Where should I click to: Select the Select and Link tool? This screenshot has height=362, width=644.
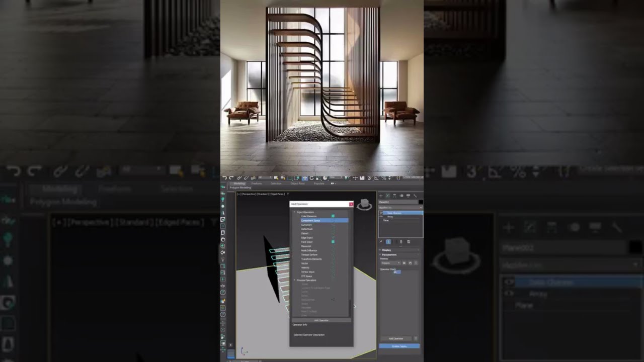pyautogui.click(x=239, y=178)
